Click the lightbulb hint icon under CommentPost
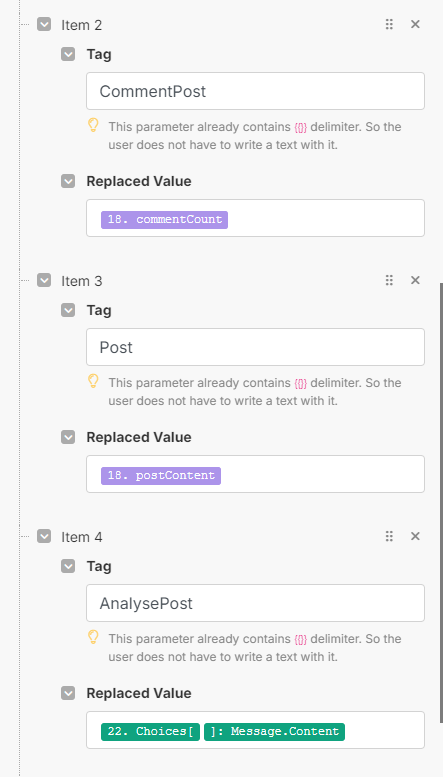443x777 pixels. coord(93,125)
